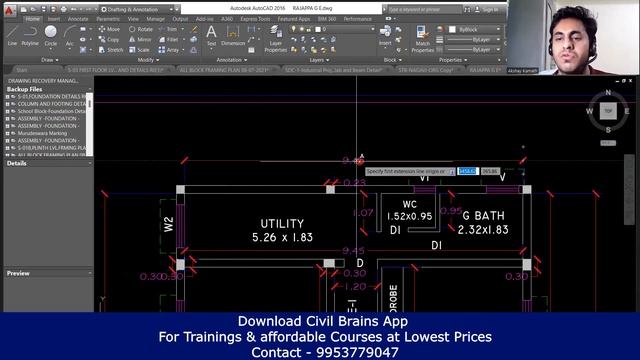Collapse the Details section
This screenshot has width=640, height=360.
tap(90, 163)
